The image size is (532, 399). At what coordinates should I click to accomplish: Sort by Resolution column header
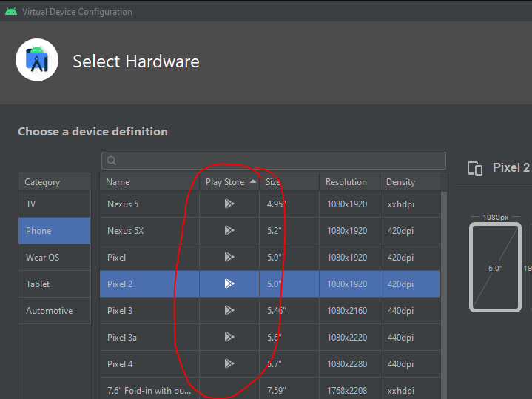coord(349,182)
